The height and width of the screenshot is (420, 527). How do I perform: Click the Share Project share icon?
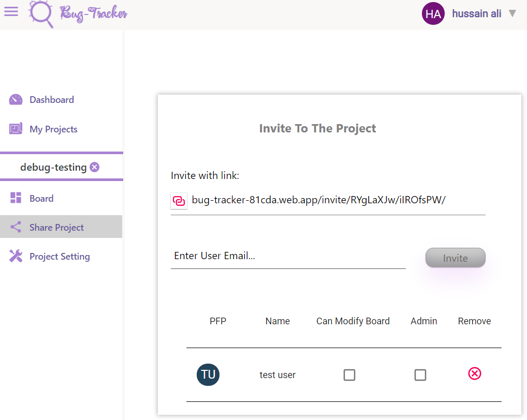15,227
